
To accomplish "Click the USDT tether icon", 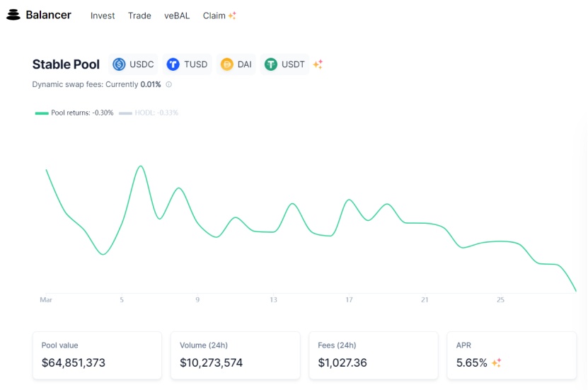I will [x=271, y=64].
